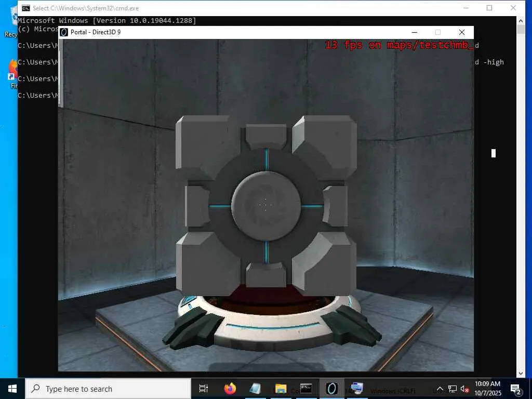This screenshot has height=399, width=532.
Task: Open the notepad-style app on the taskbar
Action: tap(255, 389)
